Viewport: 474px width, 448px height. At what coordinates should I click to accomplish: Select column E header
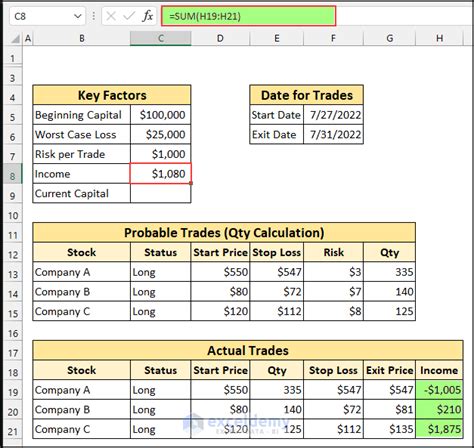click(x=277, y=38)
